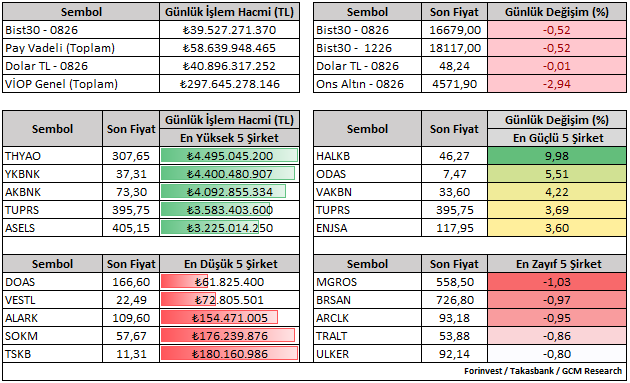The height and width of the screenshot is (383, 630).
Task: Click the En Düşük 5 Şirket header
Action: [229, 264]
